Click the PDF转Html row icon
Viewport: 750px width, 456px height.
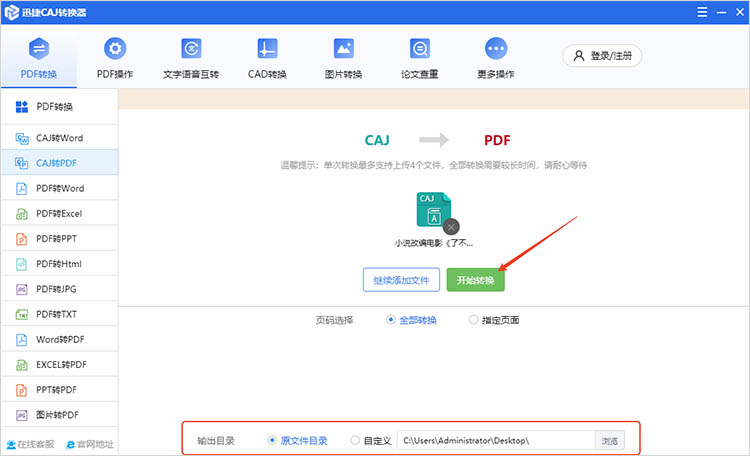point(22,264)
